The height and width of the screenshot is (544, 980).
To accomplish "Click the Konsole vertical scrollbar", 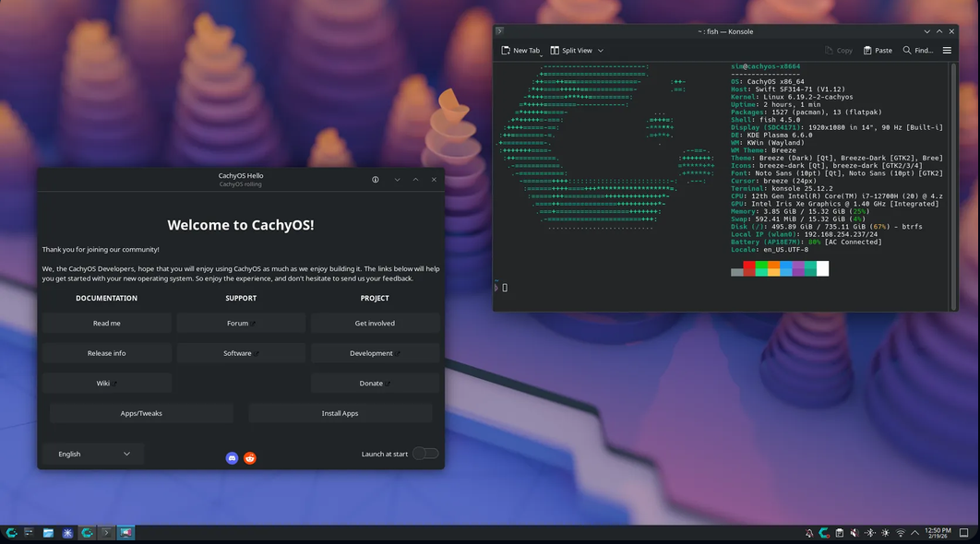I will click(954, 186).
